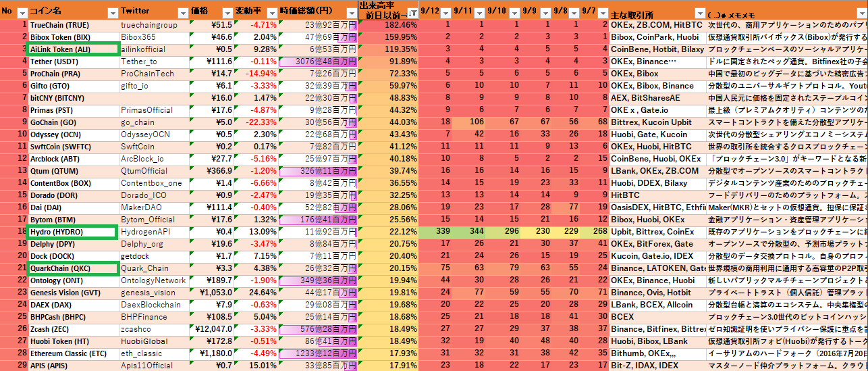Image resolution: width=868 pixels, height=371 pixels.
Task: Open the 9/12 column filter dropdown
Action: click(x=446, y=13)
